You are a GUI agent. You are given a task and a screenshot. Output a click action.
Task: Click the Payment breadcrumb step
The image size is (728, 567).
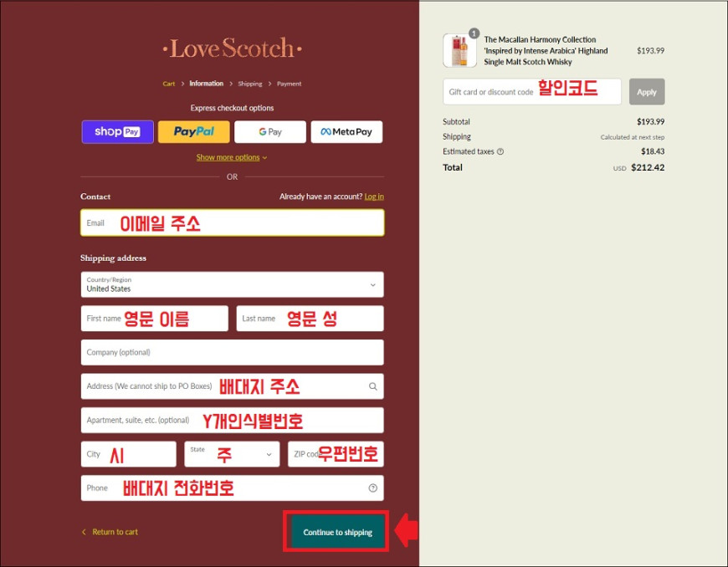pos(289,84)
